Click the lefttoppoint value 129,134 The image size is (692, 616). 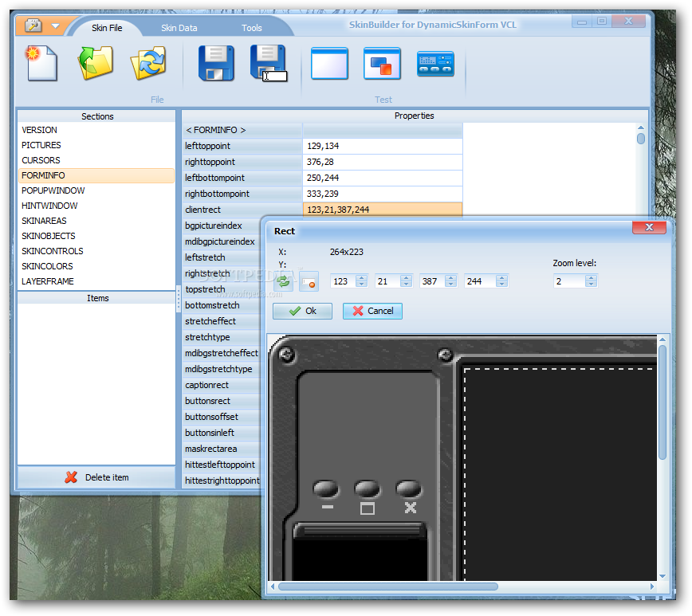tap(382, 146)
